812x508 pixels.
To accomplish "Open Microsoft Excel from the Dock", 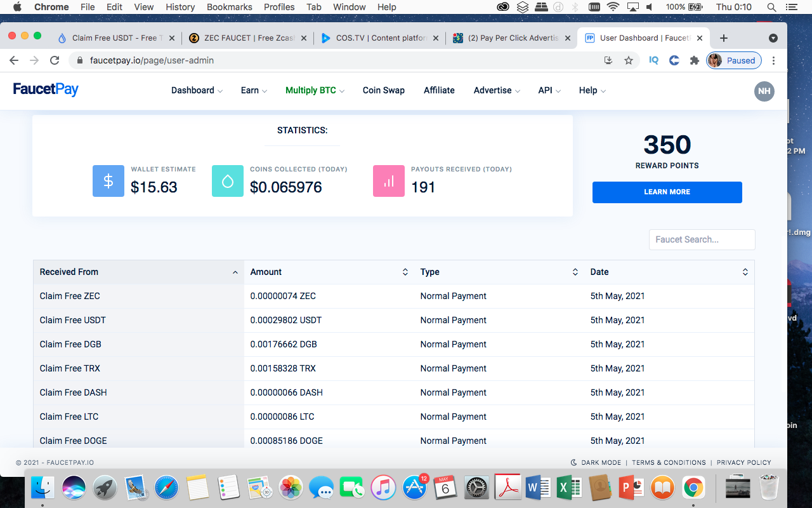I will (569, 488).
